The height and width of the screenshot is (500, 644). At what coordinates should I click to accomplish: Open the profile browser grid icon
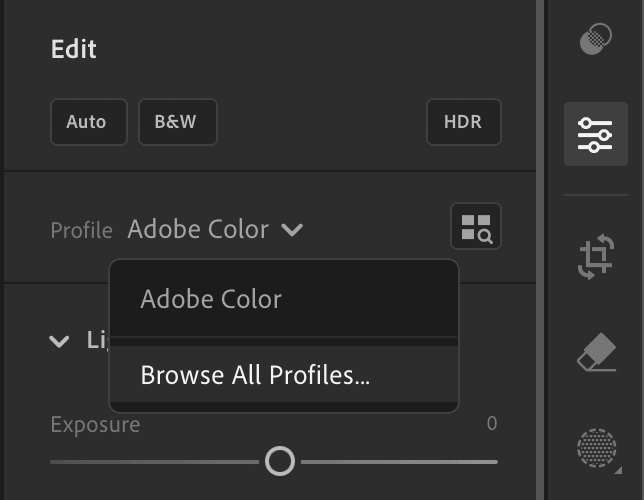476,226
